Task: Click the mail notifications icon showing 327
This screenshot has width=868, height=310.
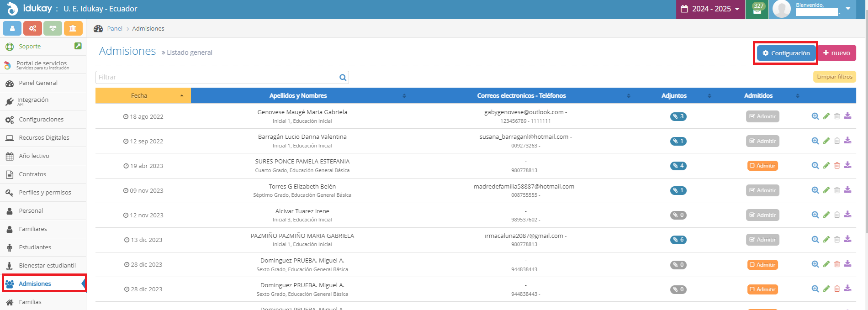Action: 757,9
